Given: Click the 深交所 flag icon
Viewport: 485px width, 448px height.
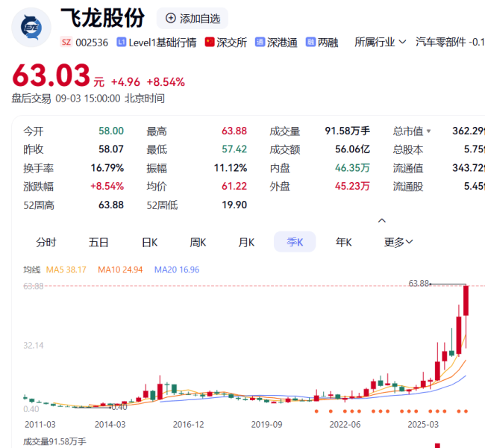Looking at the screenshot, I should (210, 42).
